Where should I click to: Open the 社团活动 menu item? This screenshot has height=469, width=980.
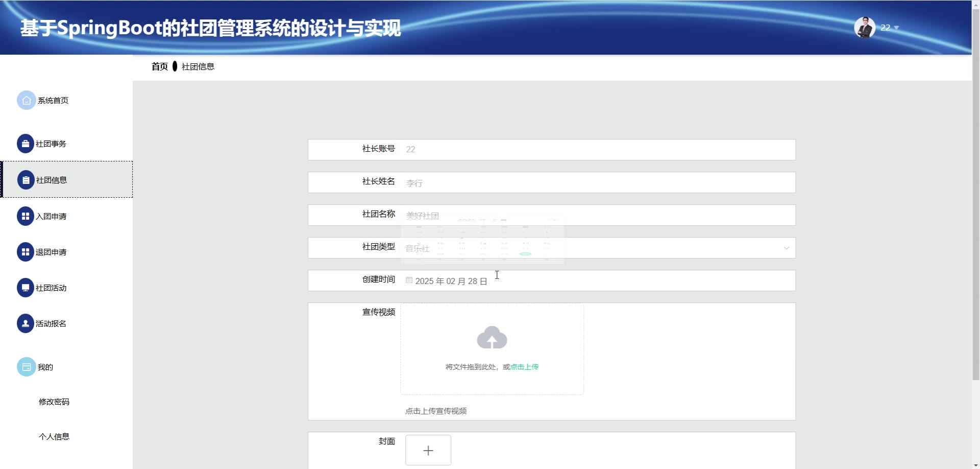66,288
